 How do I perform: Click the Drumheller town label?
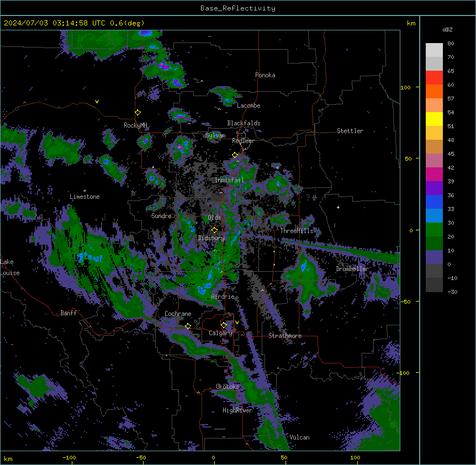click(352, 269)
